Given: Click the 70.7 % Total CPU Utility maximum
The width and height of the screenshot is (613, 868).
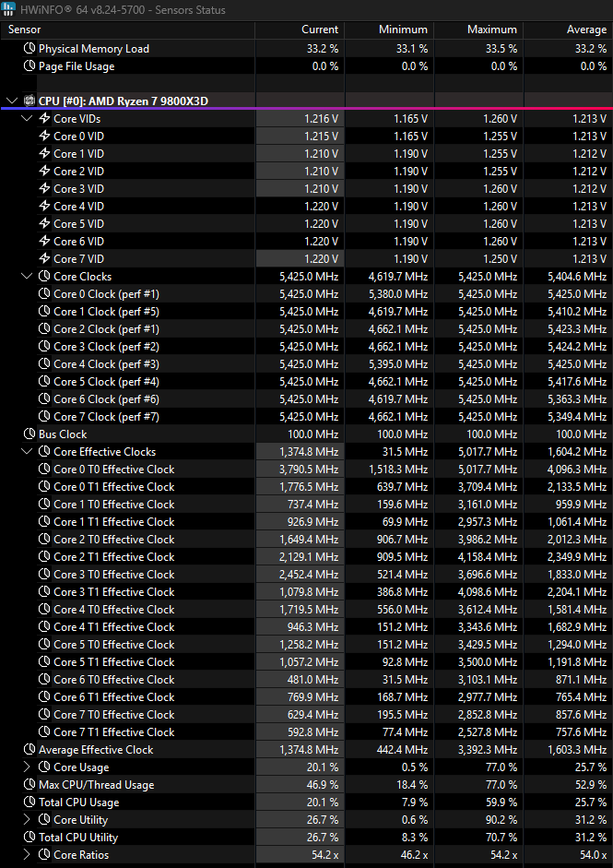Looking at the screenshot, I should point(501,838).
